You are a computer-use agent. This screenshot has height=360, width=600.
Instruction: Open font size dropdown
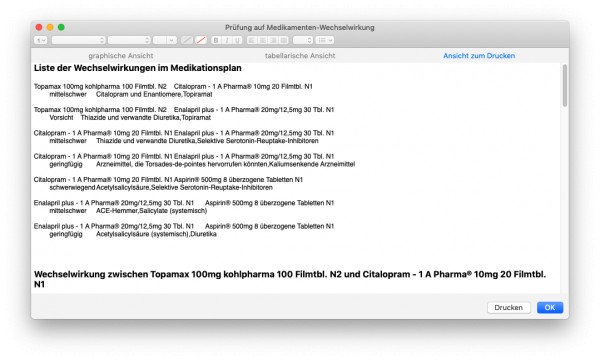(x=165, y=40)
